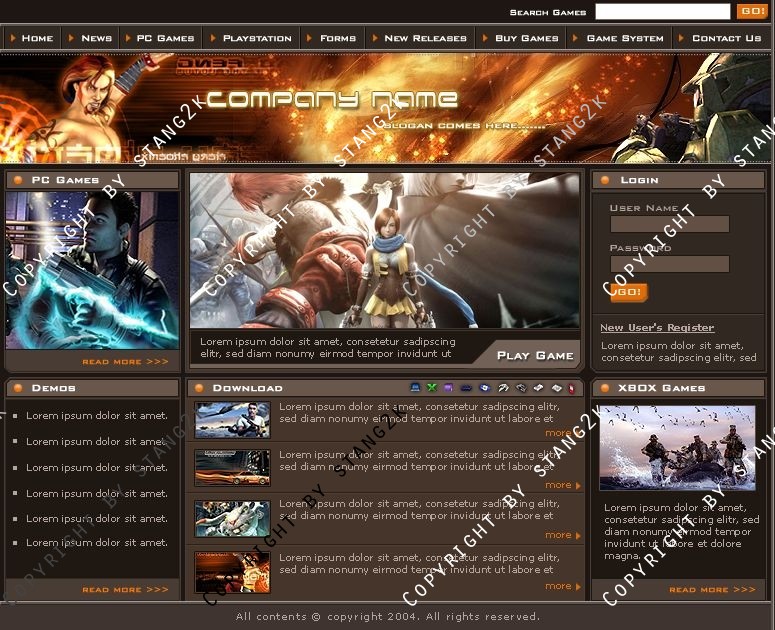Open the New User's Register link
775x630 pixels.
[x=657, y=328]
